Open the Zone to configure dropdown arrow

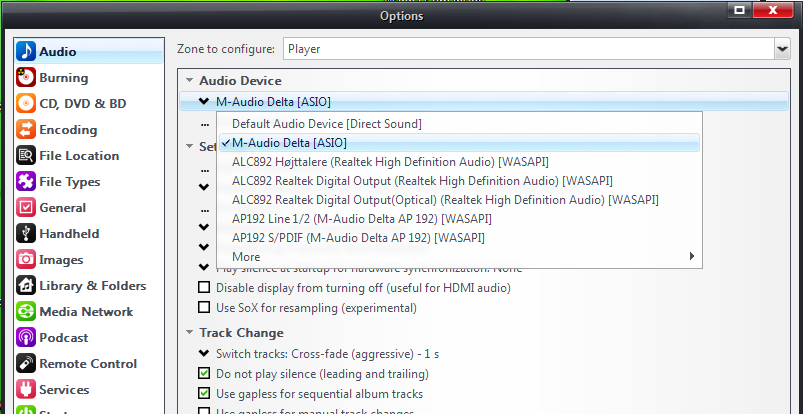coord(782,49)
